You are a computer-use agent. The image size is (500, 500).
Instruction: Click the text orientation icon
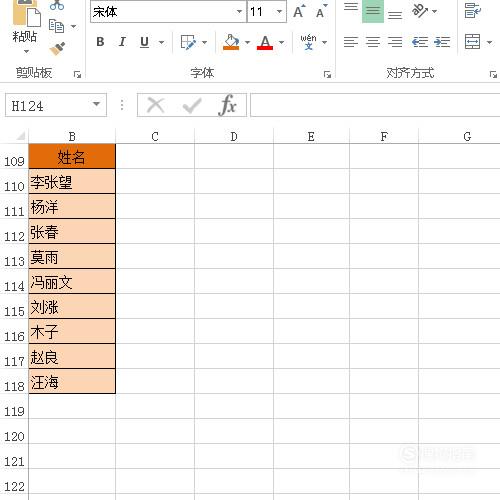[x=420, y=11]
